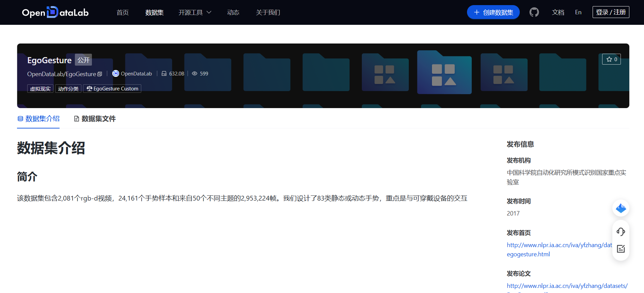Click the OpenDataLab publisher avatar icon
This screenshot has height=293, width=644.
coord(116,73)
